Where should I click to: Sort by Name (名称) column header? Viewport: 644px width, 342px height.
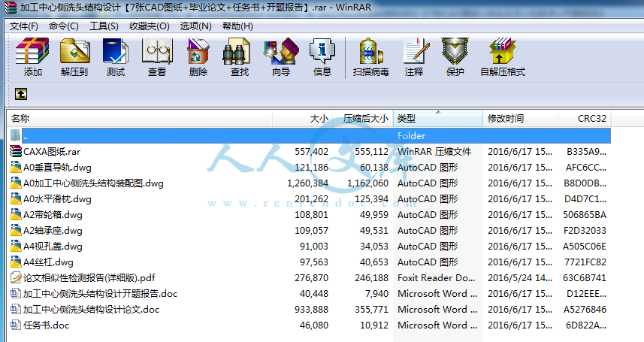(x=140, y=119)
